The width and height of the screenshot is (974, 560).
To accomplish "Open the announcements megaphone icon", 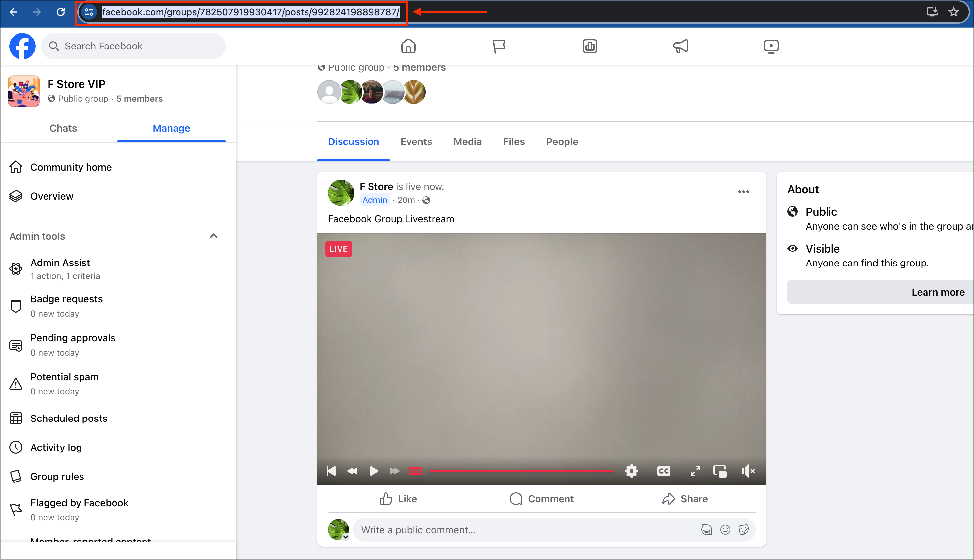I will pyautogui.click(x=680, y=46).
